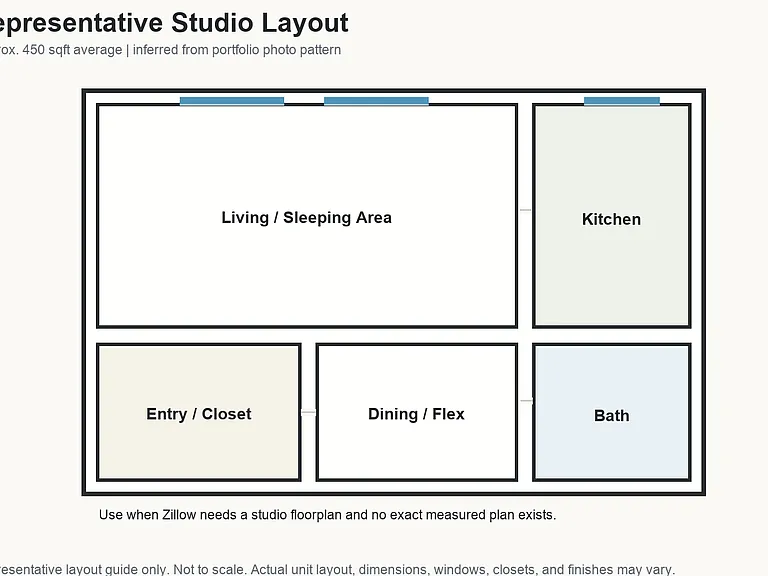The width and height of the screenshot is (768, 576).
Task: Click the leftmost blue window of living area
Action: (232, 101)
